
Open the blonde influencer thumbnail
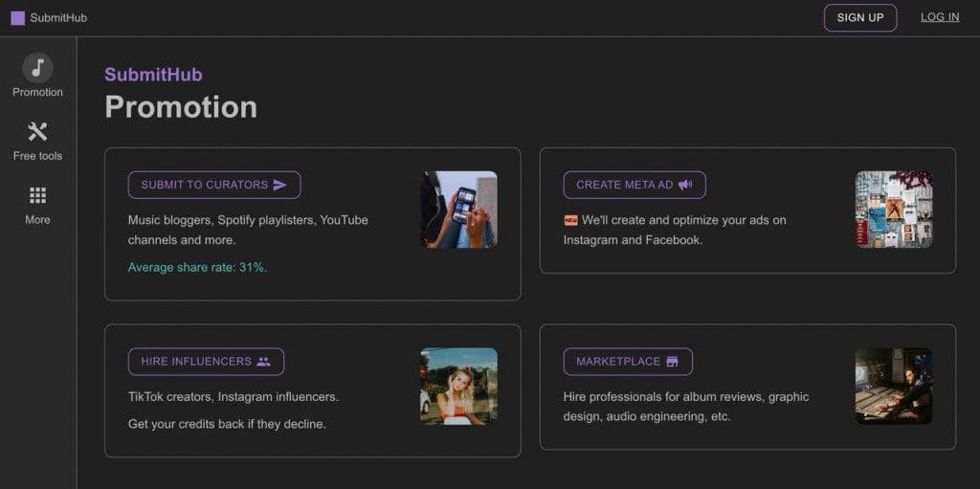point(458,387)
